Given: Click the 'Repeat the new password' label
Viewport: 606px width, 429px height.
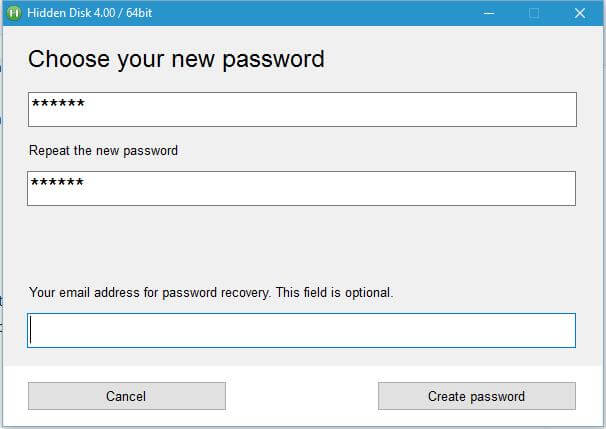Looking at the screenshot, I should pos(103,150).
